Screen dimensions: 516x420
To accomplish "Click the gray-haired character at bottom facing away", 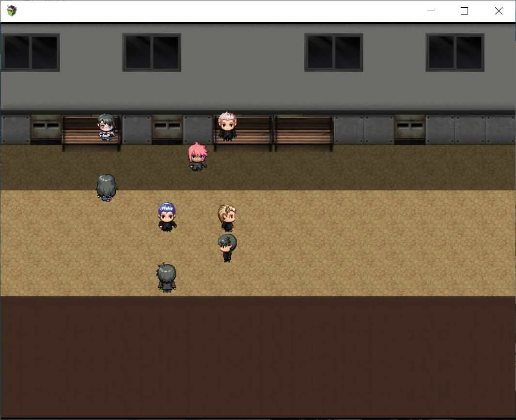I will pyautogui.click(x=167, y=278).
